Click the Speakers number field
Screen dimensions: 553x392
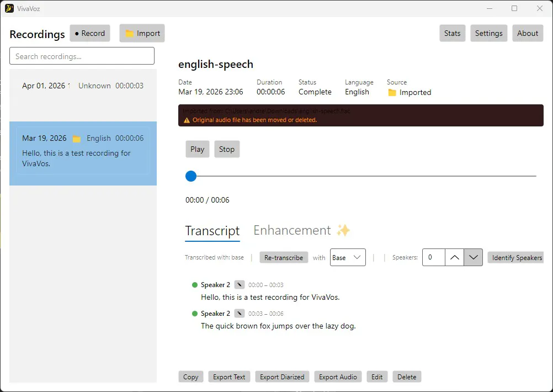pos(434,258)
